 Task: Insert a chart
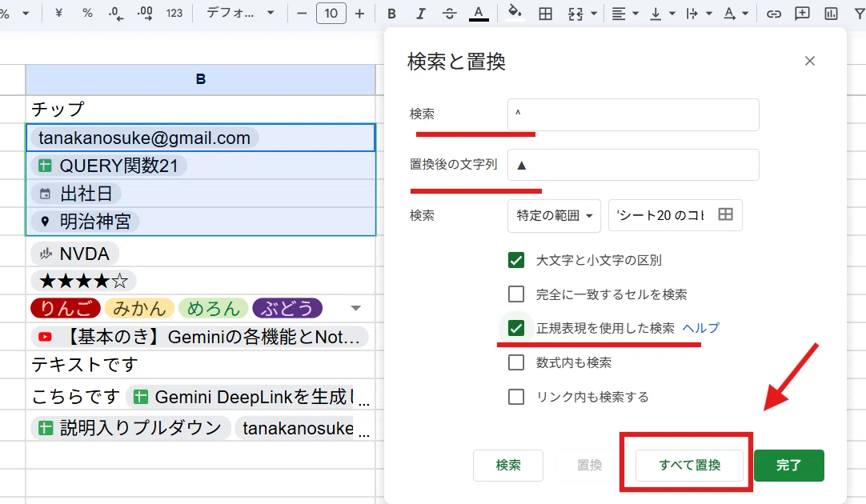click(x=831, y=14)
